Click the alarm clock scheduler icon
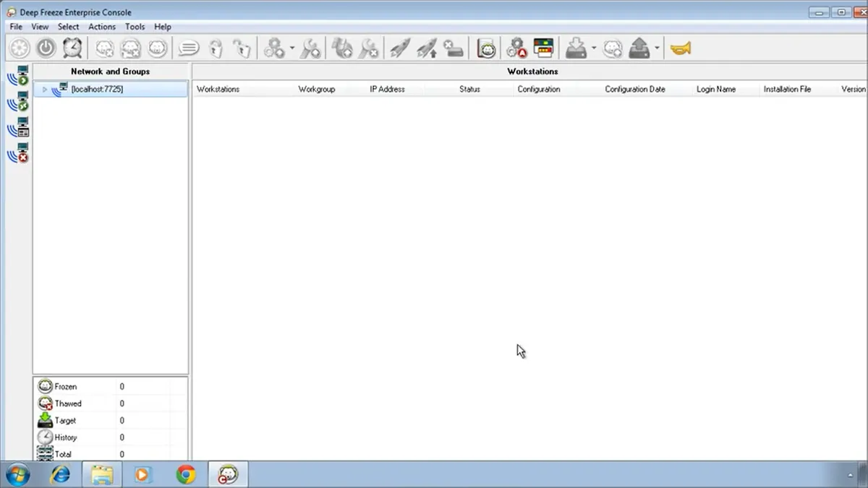 [72, 48]
